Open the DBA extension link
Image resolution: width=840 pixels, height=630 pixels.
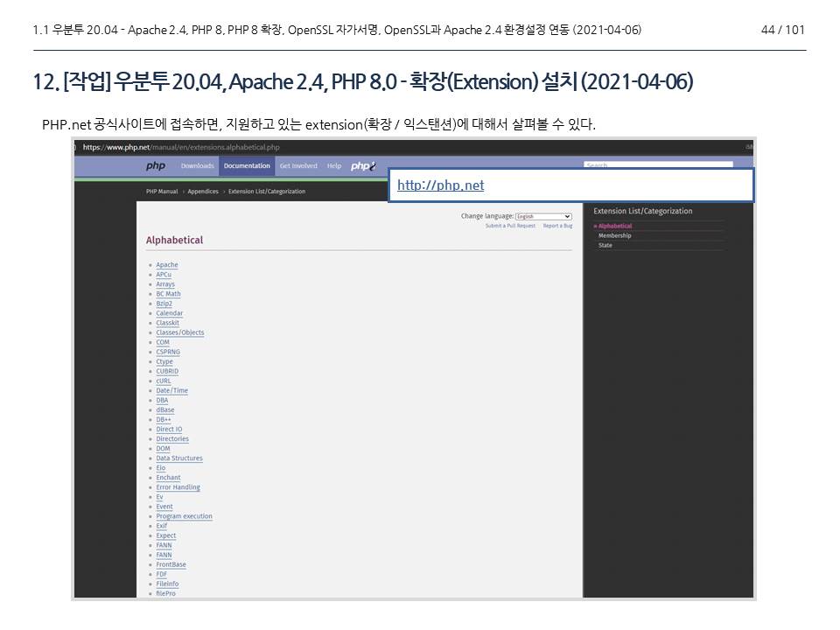[163, 400]
